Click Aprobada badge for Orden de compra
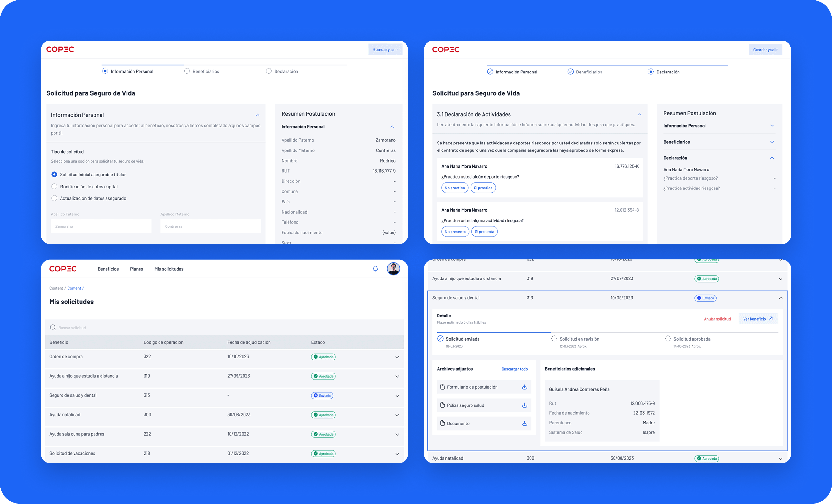This screenshot has height=504, width=832. pos(323,357)
